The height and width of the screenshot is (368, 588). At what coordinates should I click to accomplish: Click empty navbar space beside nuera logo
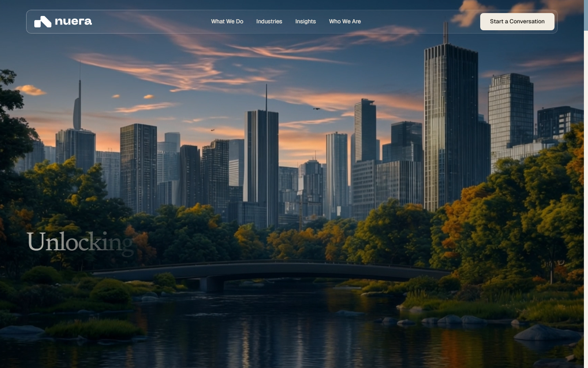[x=151, y=22]
